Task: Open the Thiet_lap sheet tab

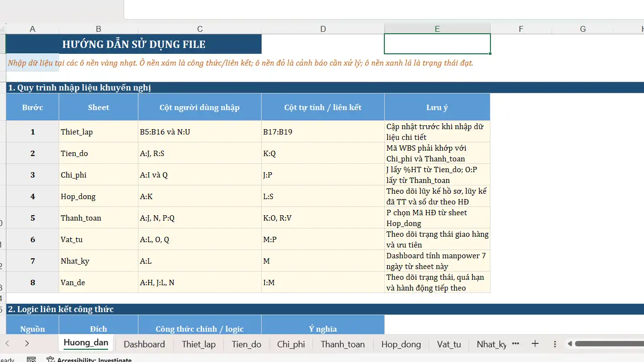Action: coord(199,344)
